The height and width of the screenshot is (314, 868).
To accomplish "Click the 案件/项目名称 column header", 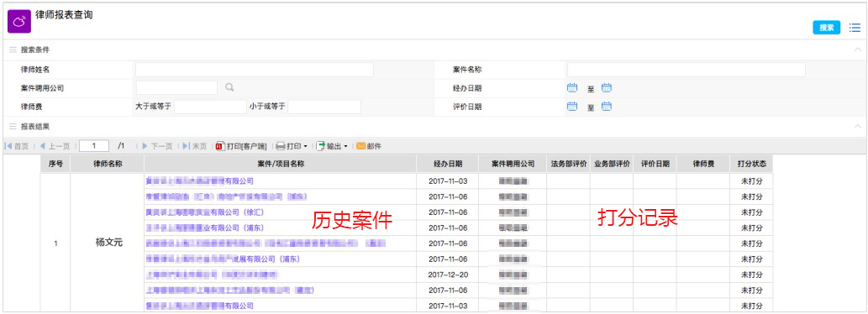I will [x=281, y=165].
